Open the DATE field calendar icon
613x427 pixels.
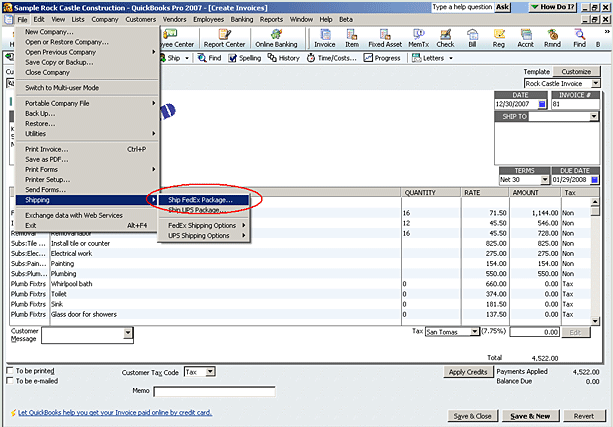542,104
